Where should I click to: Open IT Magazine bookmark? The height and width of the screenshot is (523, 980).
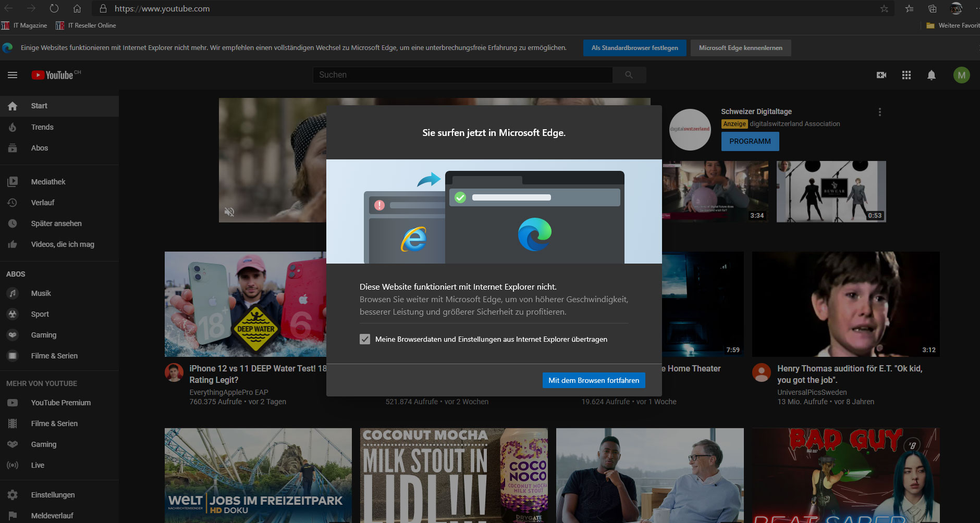tap(24, 26)
